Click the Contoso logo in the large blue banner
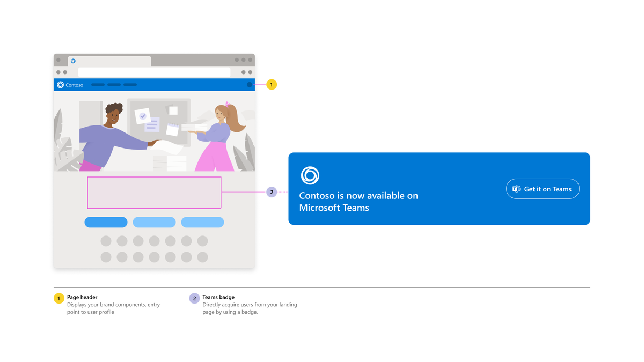The width and height of the screenshot is (644, 362). pos(310,175)
